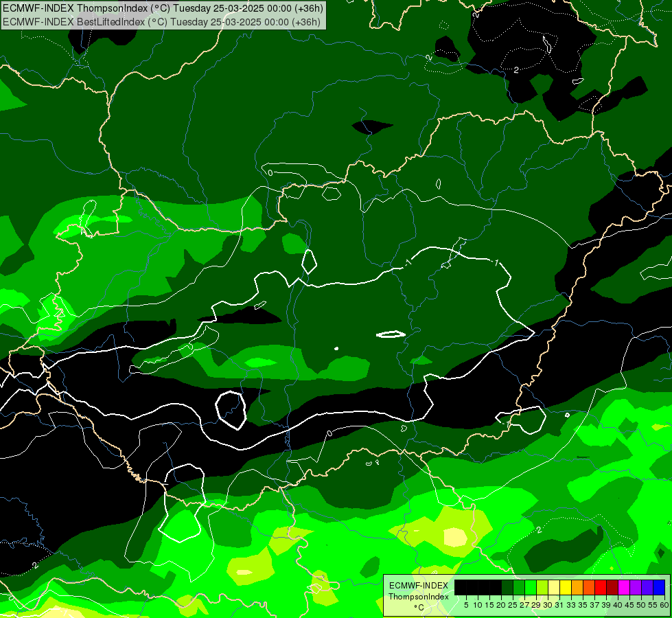This screenshot has width=672, height=618.
Task: Click the legend tick value "31"
Action: pos(559,605)
